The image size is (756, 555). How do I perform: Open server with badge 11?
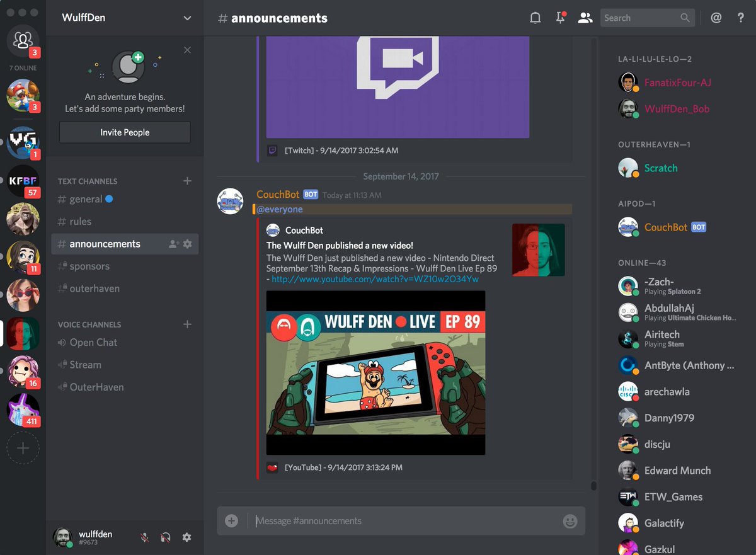click(x=23, y=258)
